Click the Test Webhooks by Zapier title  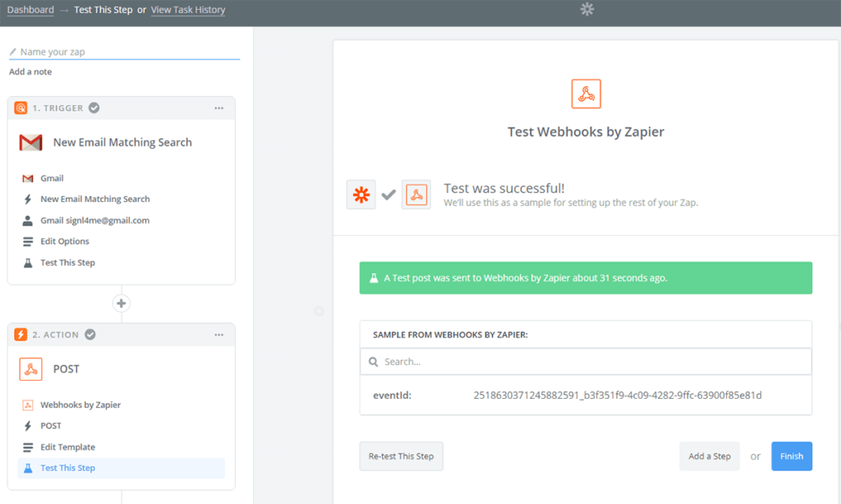pos(586,132)
